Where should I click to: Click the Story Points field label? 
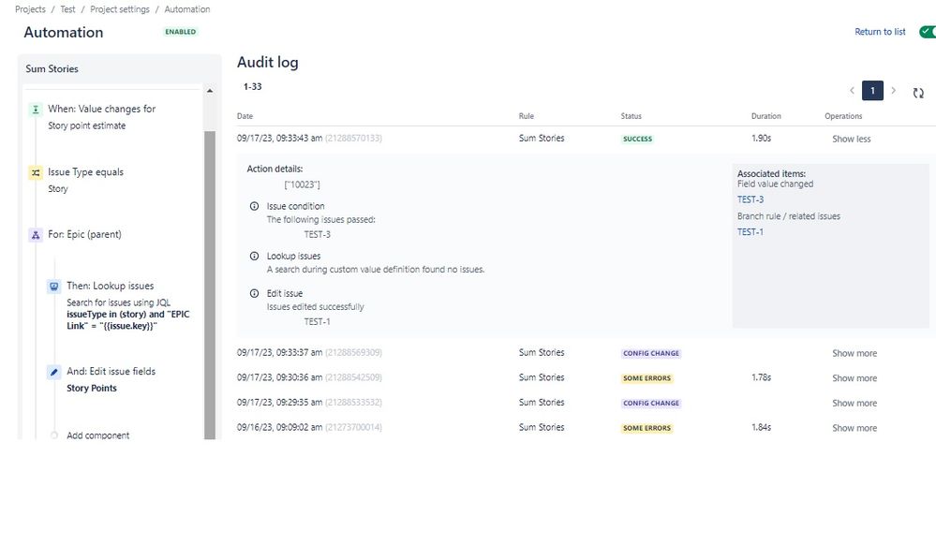click(x=91, y=389)
